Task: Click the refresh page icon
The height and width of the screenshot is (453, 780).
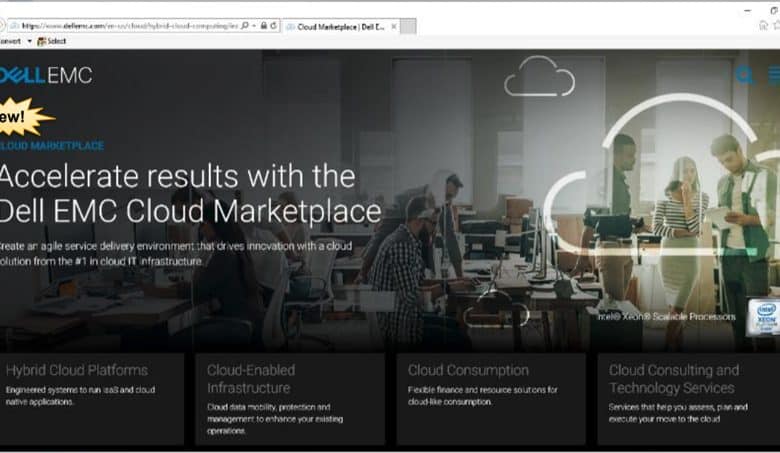Action: [274, 25]
